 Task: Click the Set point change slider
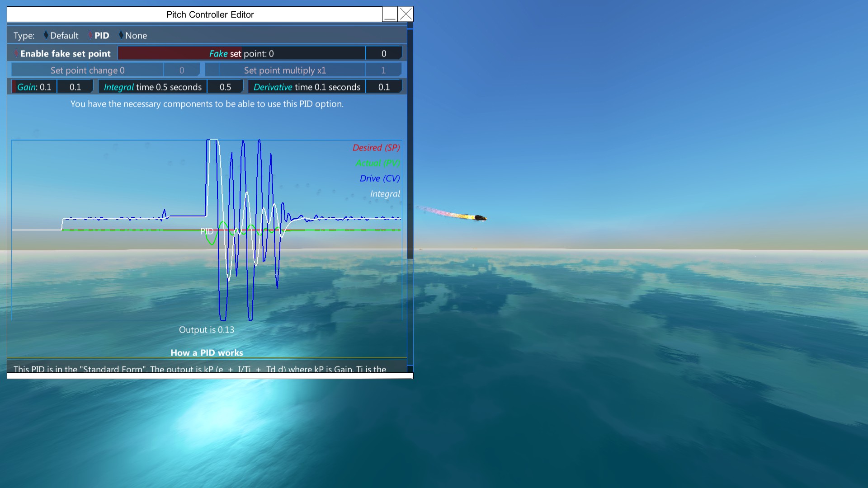[87, 70]
